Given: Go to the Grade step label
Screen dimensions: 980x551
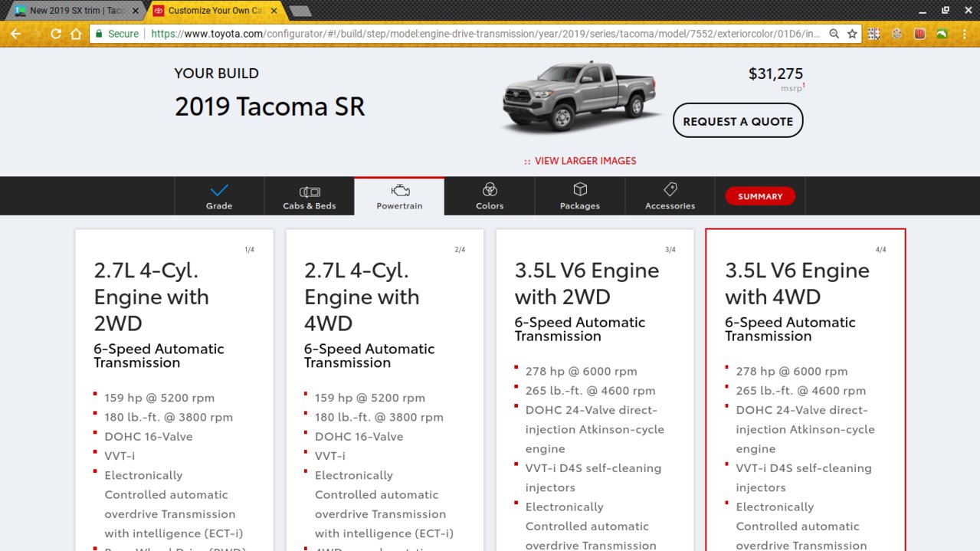Looking at the screenshot, I should click(x=219, y=206).
